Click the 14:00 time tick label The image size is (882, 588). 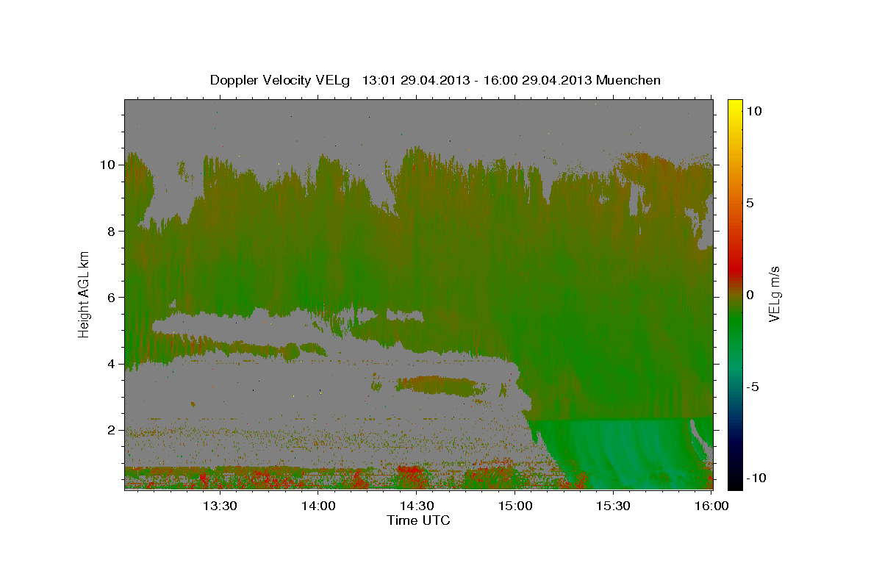pyautogui.click(x=318, y=506)
